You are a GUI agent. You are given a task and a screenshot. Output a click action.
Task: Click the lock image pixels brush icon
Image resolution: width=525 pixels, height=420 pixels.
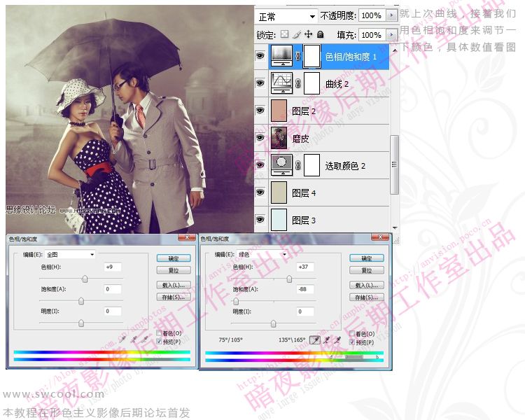[x=296, y=34]
